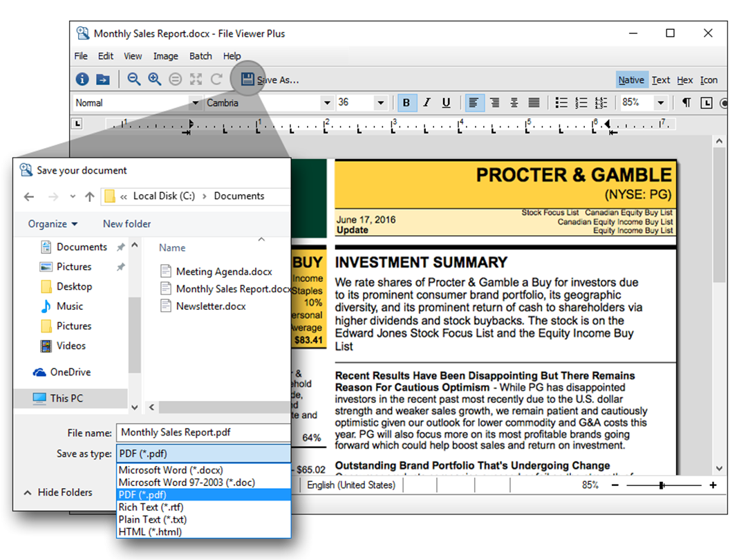Select OneDrive in the navigation pane

tap(70, 372)
